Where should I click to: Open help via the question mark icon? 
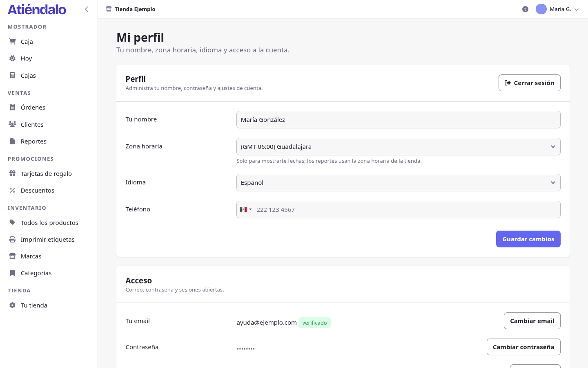click(526, 9)
